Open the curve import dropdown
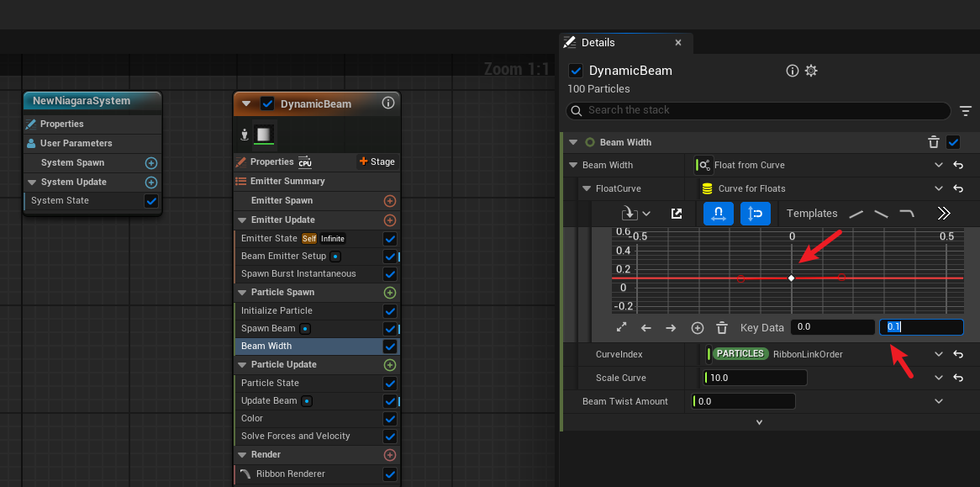This screenshot has width=980, height=487. [636, 213]
